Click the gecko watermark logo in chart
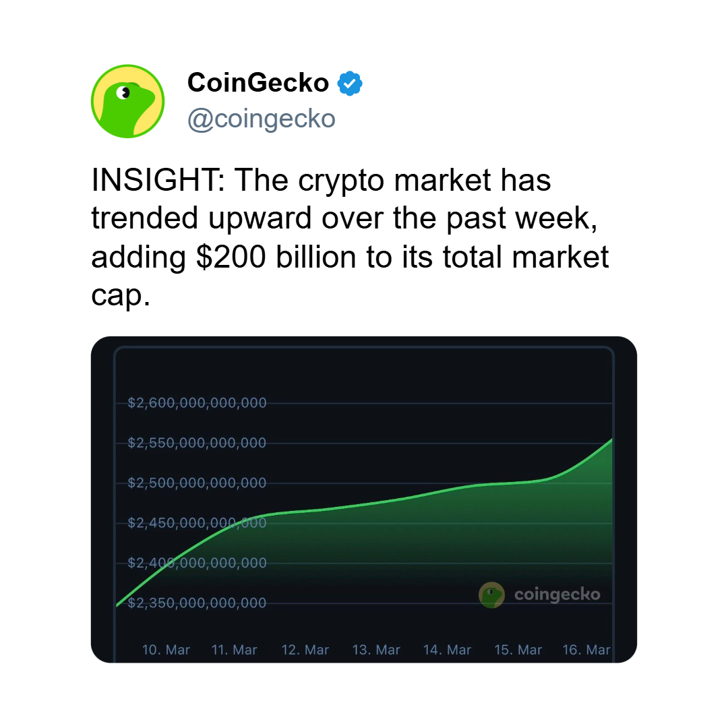 (x=491, y=595)
